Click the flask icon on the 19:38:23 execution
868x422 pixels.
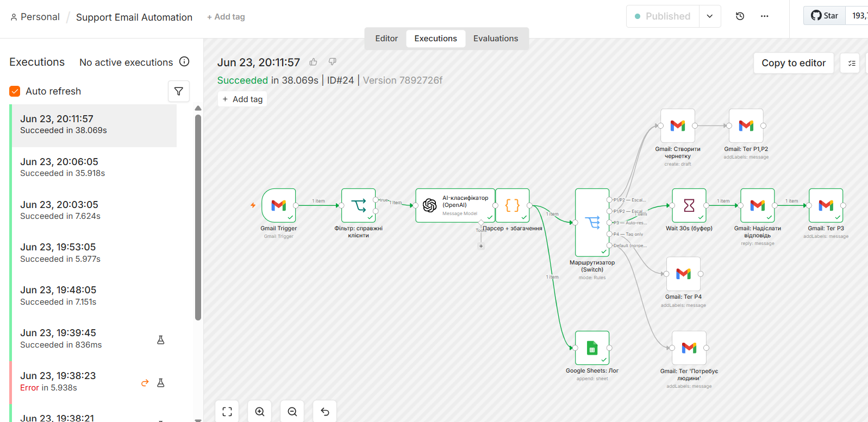(x=161, y=383)
